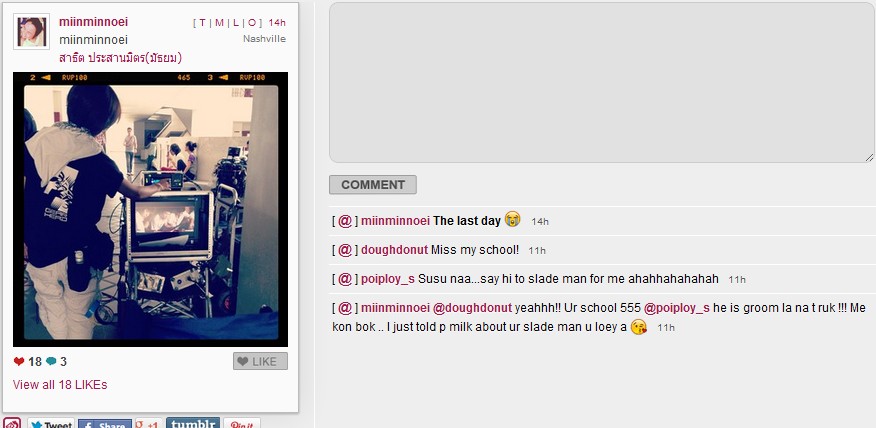Share the photo to tumblr

193,423
